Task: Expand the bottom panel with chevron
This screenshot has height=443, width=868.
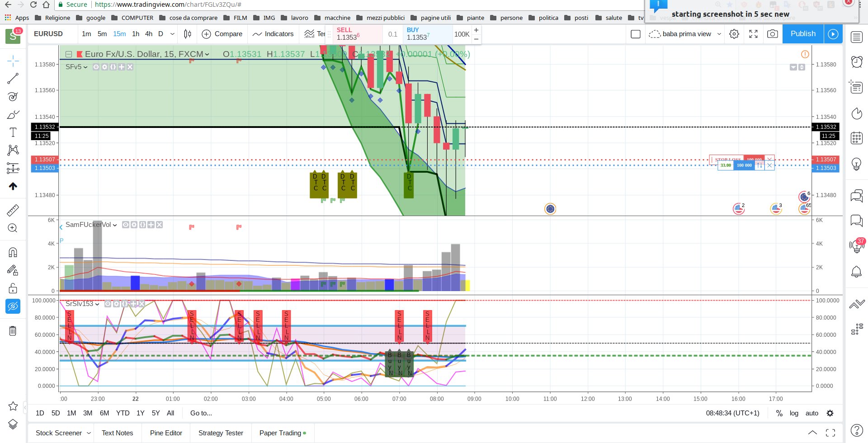Action: coord(812,433)
